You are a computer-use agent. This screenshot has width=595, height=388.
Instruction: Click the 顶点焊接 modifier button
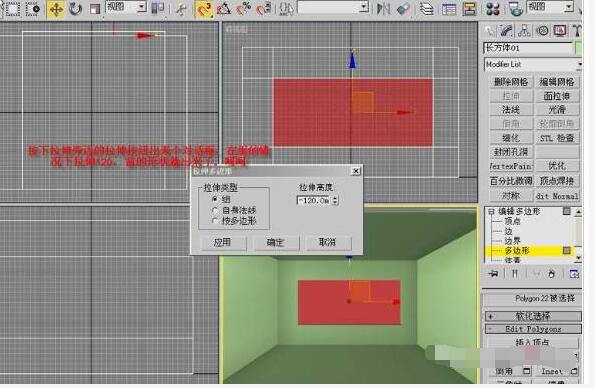(x=557, y=181)
